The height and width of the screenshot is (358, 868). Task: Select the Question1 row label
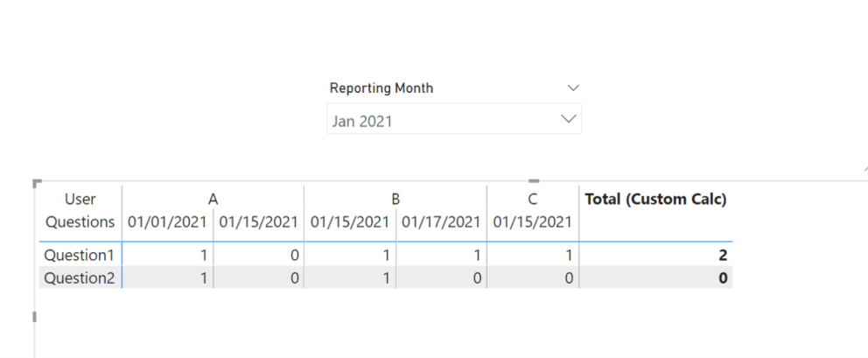(80, 256)
